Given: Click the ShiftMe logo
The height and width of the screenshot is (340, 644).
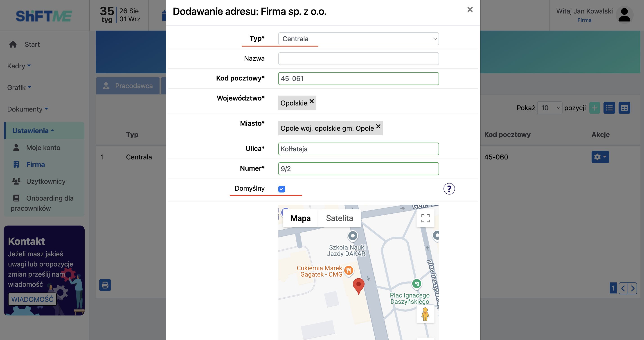Looking at the screenshot, I should [x=44, y=16].
